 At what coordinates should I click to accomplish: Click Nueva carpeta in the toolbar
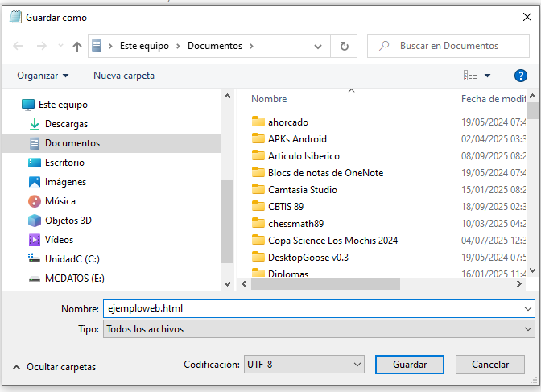coord(123,76)
